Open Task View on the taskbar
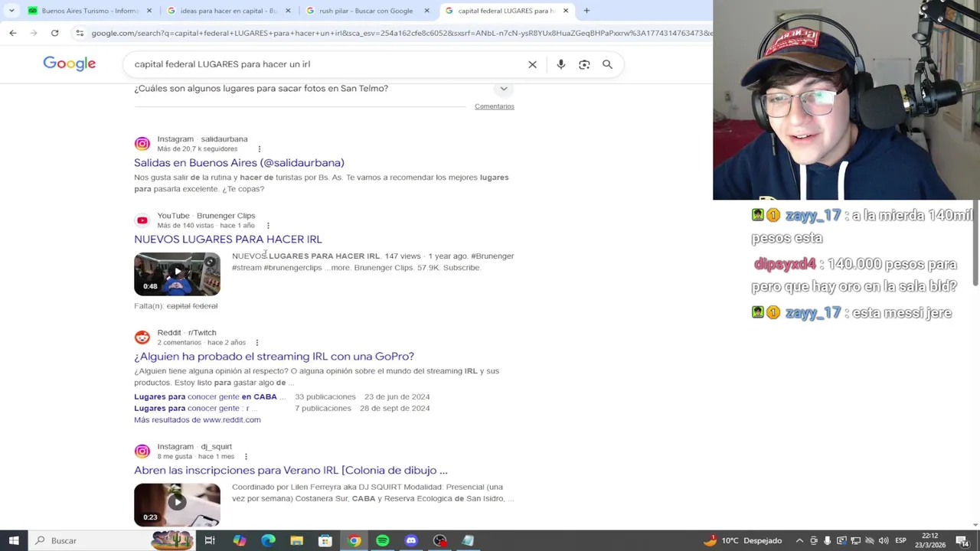Screen dimensions: 980x551 click(209, 540)
